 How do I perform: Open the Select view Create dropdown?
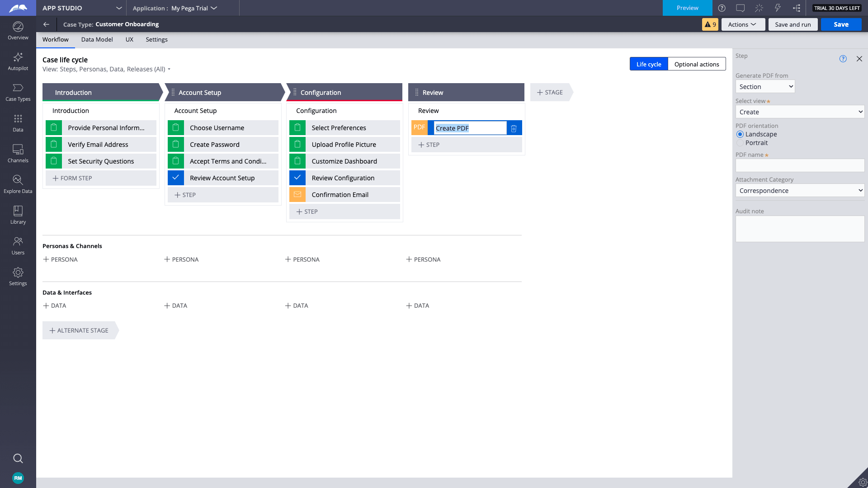[800, 112]
